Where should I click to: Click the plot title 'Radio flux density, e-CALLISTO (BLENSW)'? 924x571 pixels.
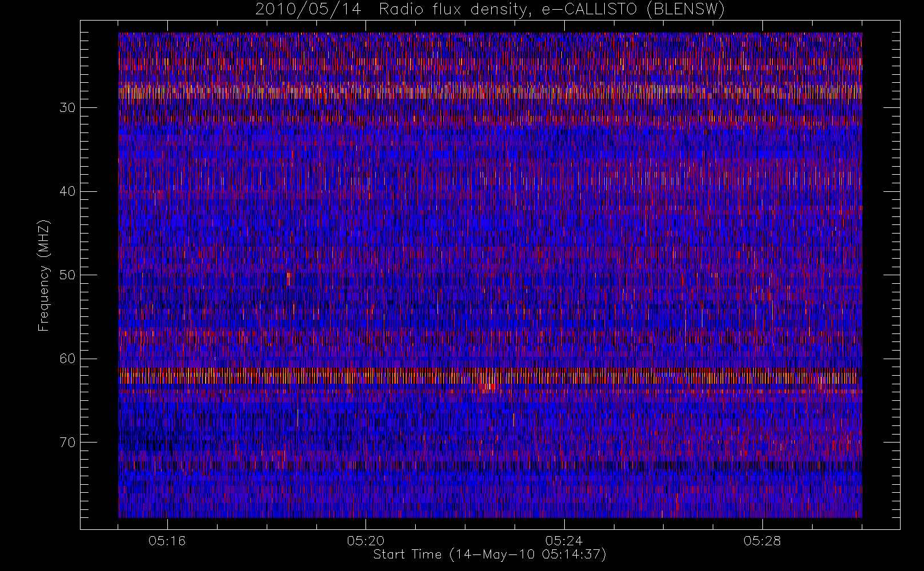[552, 10]
